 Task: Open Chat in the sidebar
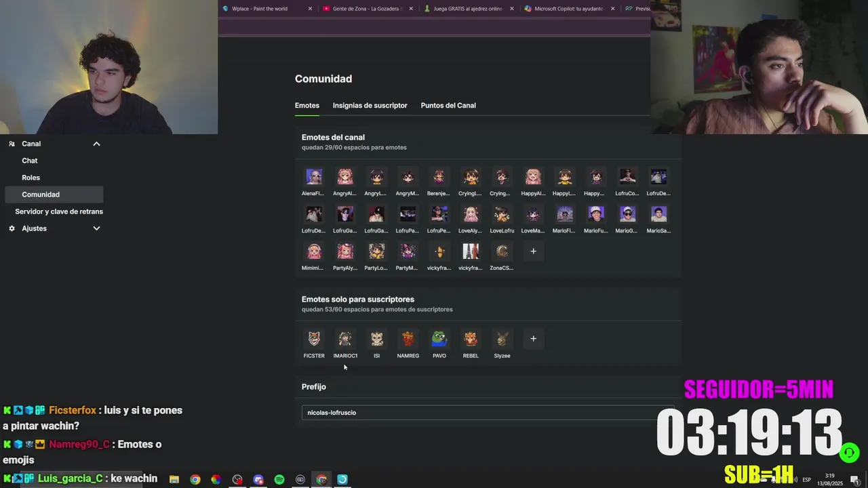[x=29, y=161]
